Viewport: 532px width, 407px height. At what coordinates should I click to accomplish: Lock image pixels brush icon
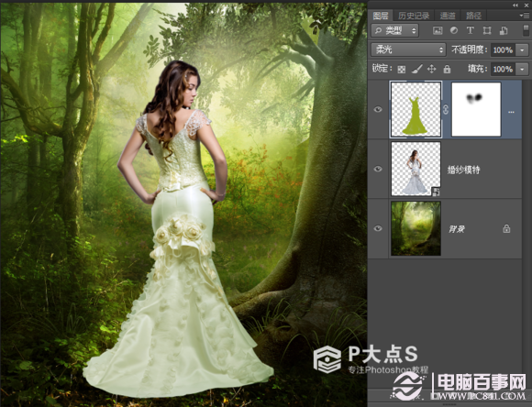point(416,69)
